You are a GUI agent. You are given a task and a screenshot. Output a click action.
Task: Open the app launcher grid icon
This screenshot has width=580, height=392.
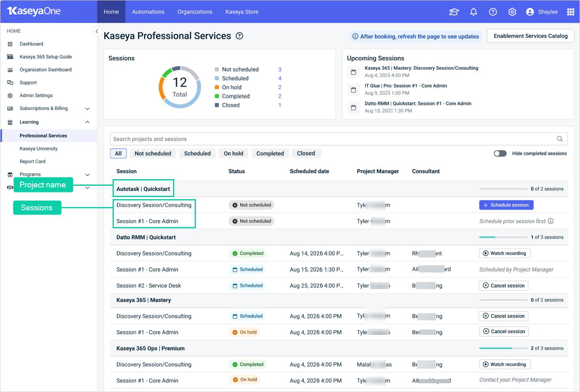pos(571,12)
